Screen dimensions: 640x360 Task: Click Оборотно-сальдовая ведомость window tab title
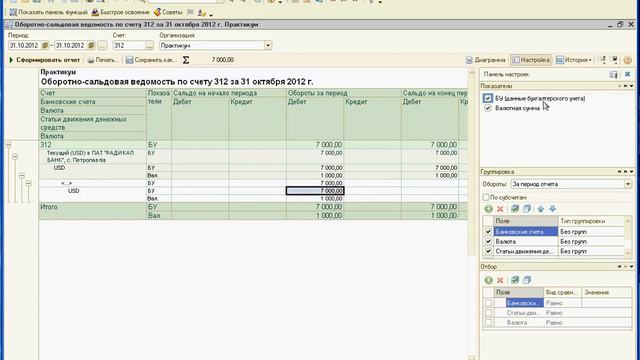click(136, 24)
